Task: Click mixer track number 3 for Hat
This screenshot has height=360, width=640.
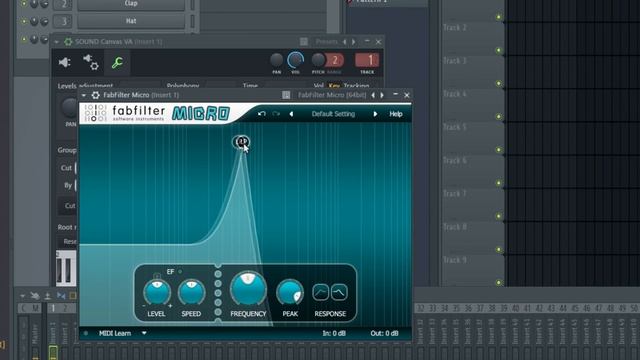Action: pyautogui.click(x=63, y=21)
